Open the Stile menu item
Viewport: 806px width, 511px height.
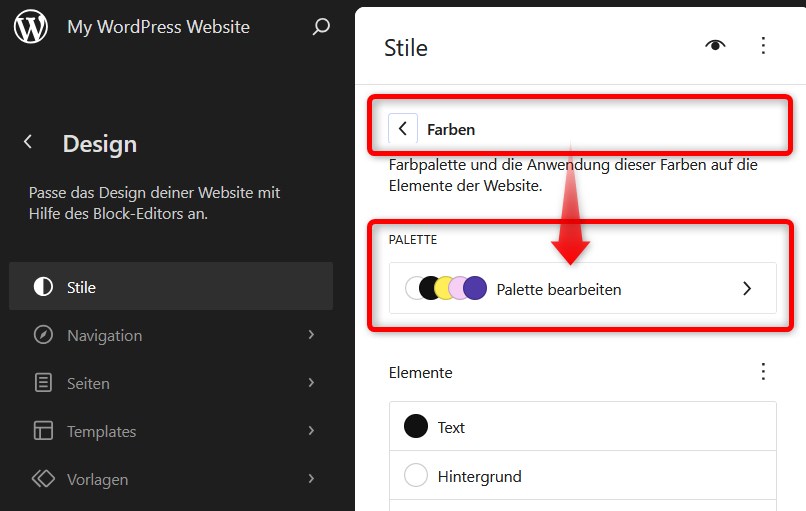click(171, 286)
